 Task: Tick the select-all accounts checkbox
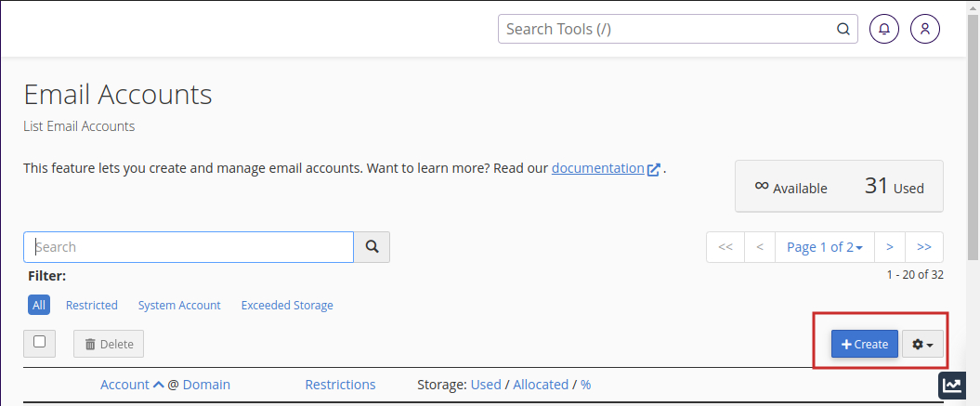(x=39, y=342)
